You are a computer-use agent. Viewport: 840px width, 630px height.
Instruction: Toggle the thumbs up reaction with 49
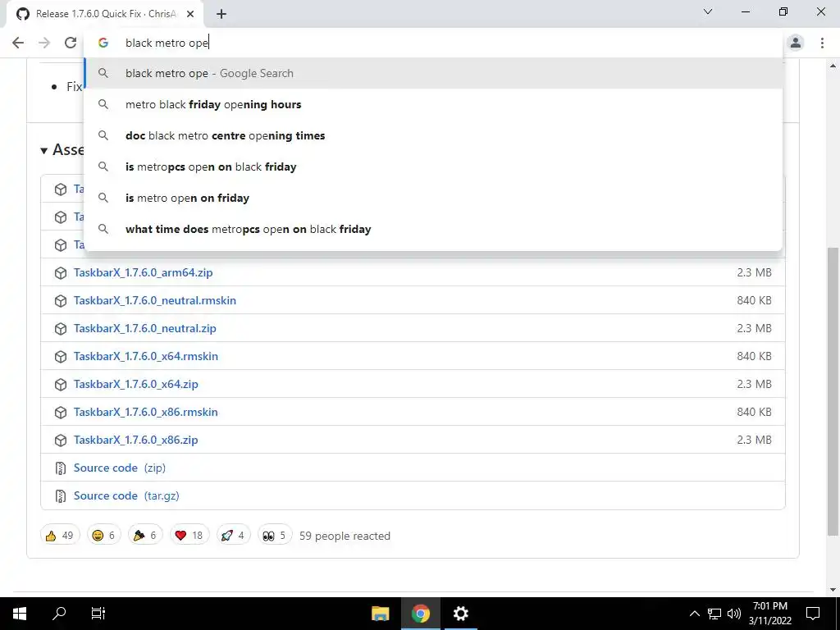[x=60, y=535]
